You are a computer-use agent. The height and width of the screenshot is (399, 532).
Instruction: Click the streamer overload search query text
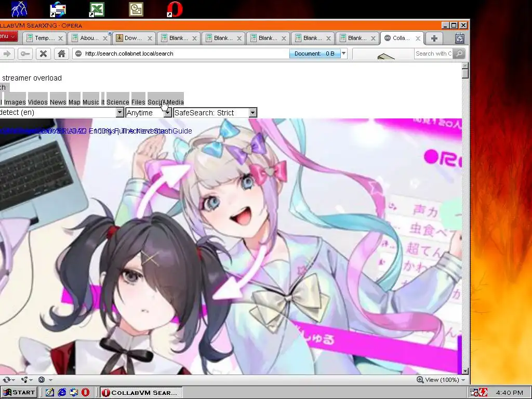32,78
